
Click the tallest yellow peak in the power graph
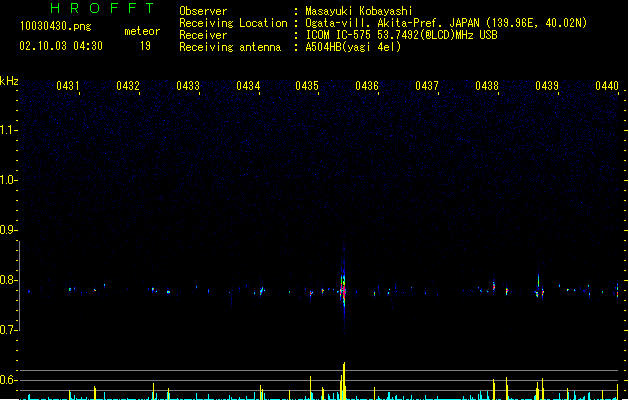pyautogui.click(x=344, y=381)
